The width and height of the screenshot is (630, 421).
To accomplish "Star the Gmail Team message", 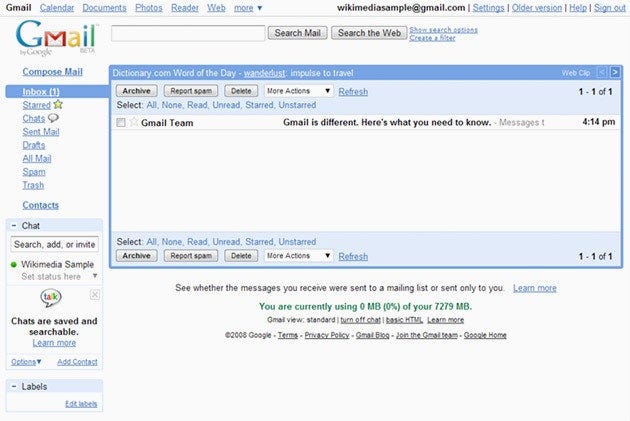I will coord(133,122).
